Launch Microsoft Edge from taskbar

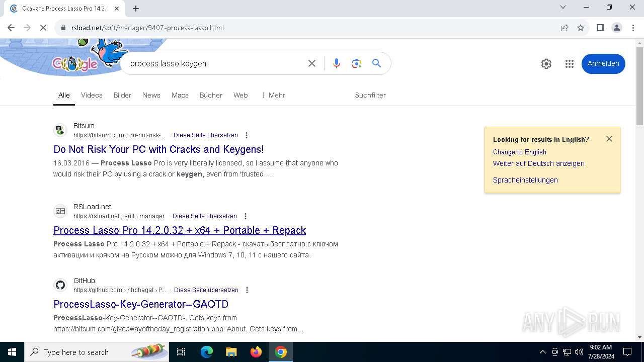point(207,352)
